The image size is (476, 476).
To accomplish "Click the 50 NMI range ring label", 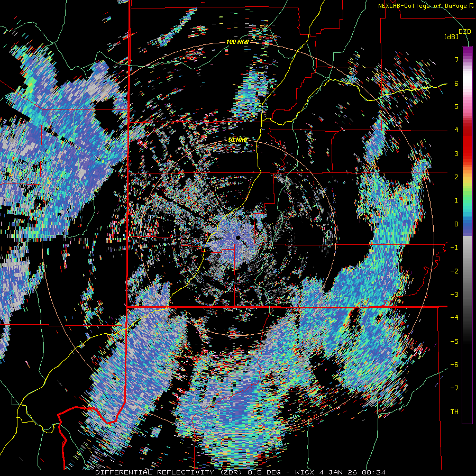I will pyautogui.click(x=237, y=140).
